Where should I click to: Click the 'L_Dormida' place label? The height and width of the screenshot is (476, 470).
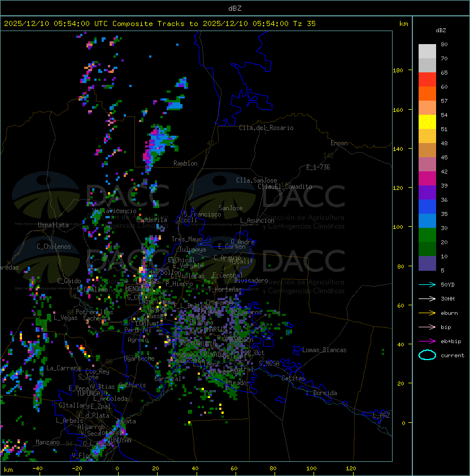point(321,393)
